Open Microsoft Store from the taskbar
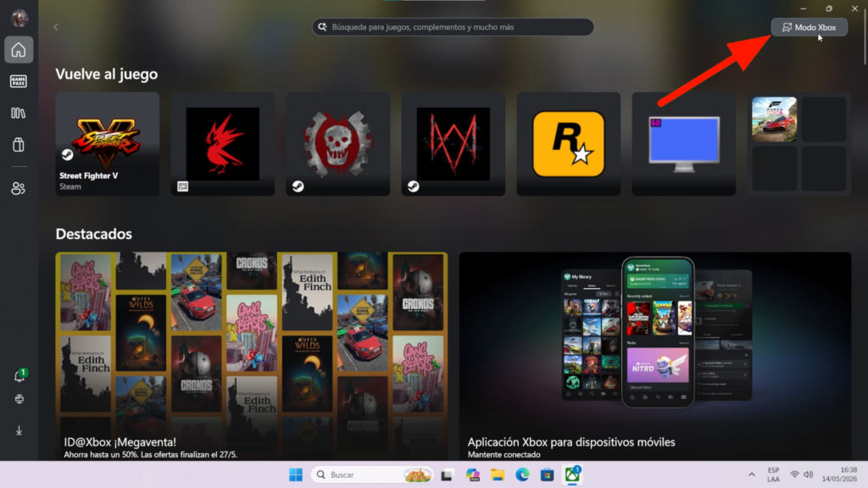This screenshot has height=488, width=868. click(x=548, y=474)
